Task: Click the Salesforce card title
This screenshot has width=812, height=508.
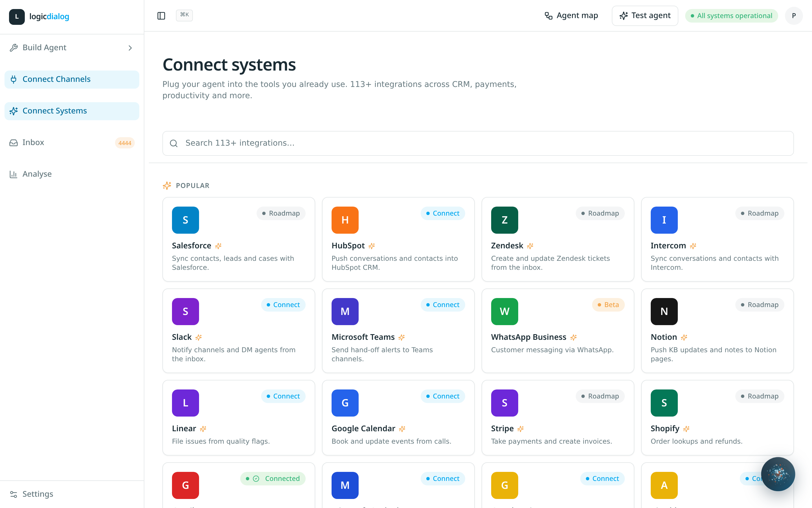Action: pos(191,246)
